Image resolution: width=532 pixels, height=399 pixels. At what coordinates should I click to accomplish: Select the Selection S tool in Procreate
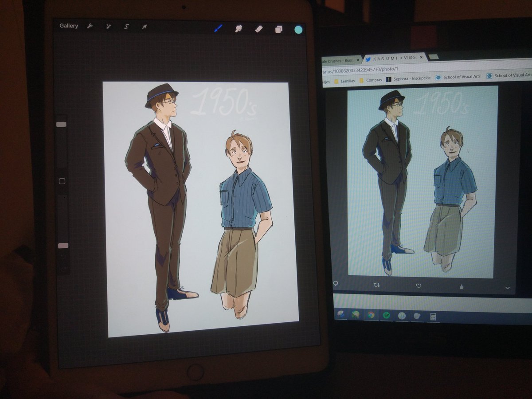click(x=126, y=27)
